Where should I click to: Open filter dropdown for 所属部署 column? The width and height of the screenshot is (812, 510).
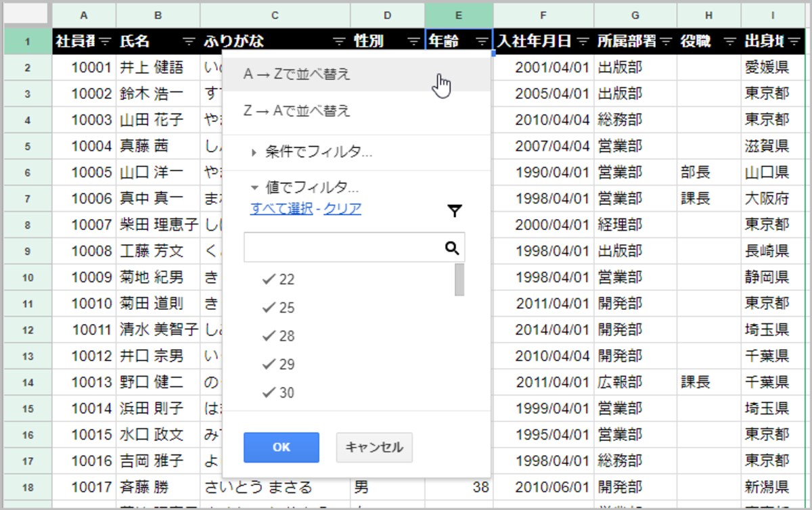(666, 41)
